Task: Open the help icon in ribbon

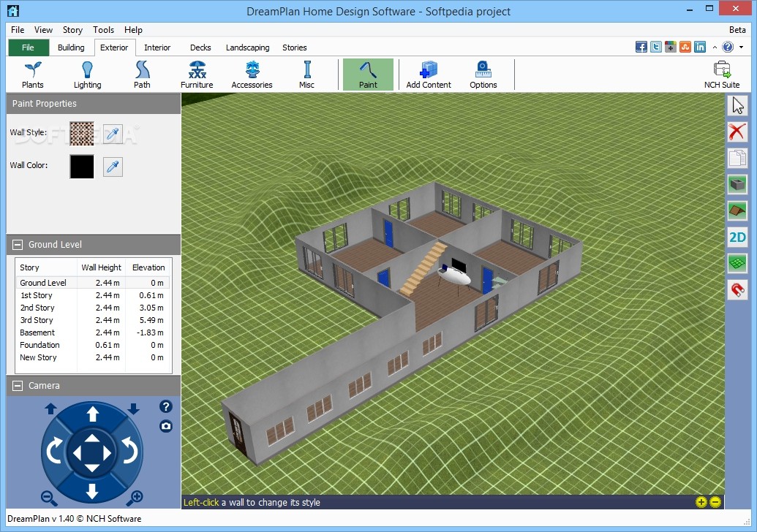Action: [x=728, y=47]
